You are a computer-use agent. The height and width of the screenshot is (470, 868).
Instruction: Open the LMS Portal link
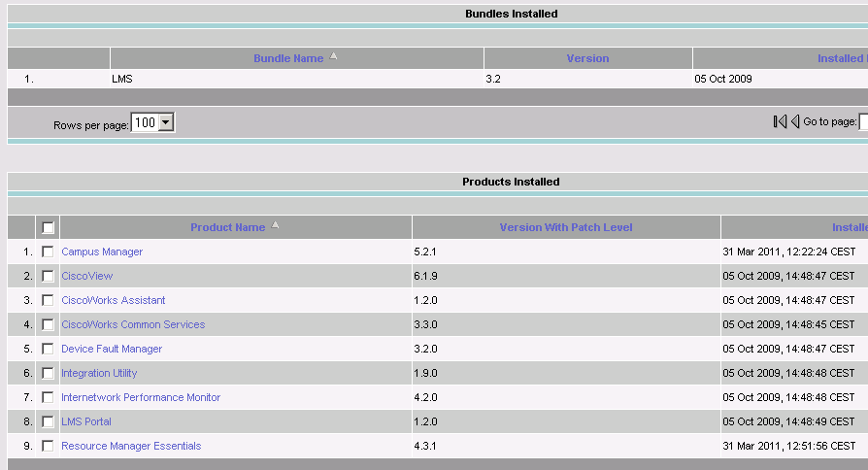[x=86, y=421]
